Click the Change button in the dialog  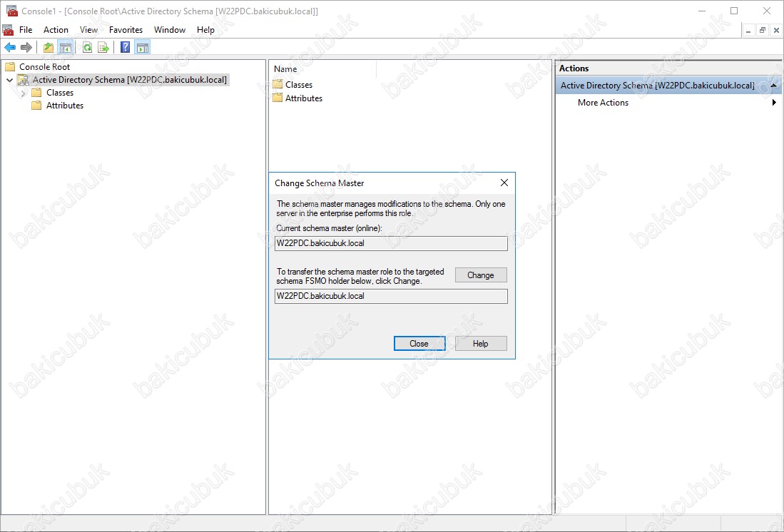[x=481, y=275]
